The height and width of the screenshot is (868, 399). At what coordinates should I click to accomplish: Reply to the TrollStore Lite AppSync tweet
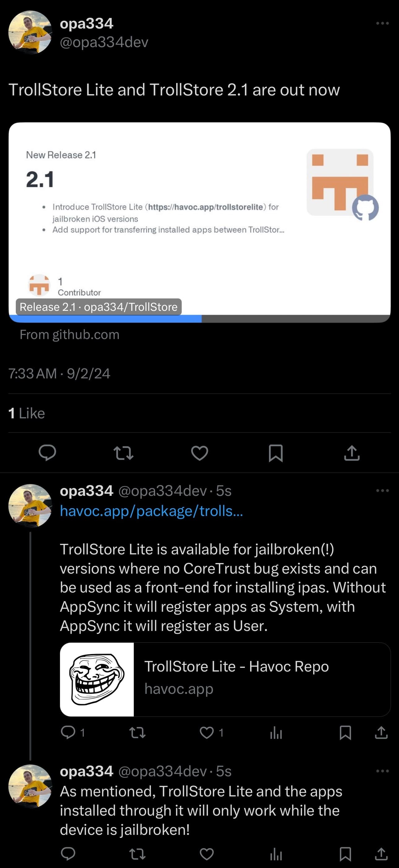pos(68,733)
